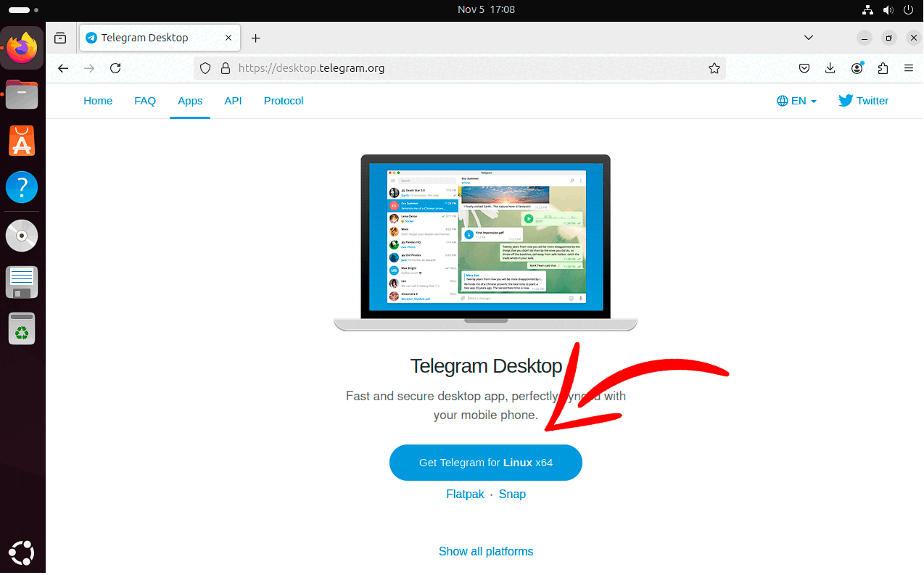Image resolution: width=924 pixels, height=575 pixels.
Task: Expand the EN language dropdown
Action: (x=796, y=101)
